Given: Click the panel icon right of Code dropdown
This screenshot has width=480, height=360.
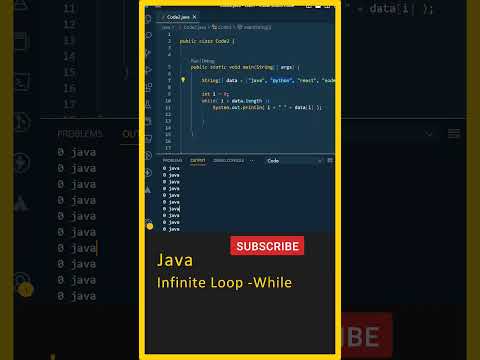Looking at the screenshot, I should [330, 161].
